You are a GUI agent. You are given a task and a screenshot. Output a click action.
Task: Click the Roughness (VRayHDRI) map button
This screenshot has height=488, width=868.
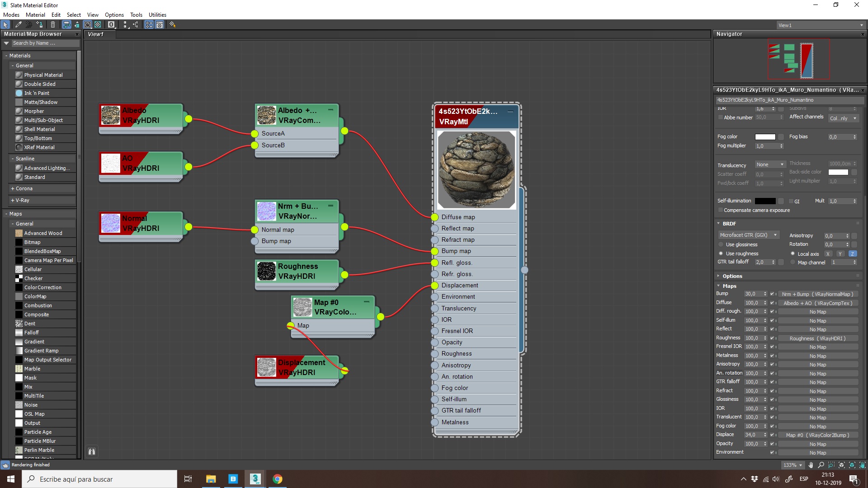point(817,338)
